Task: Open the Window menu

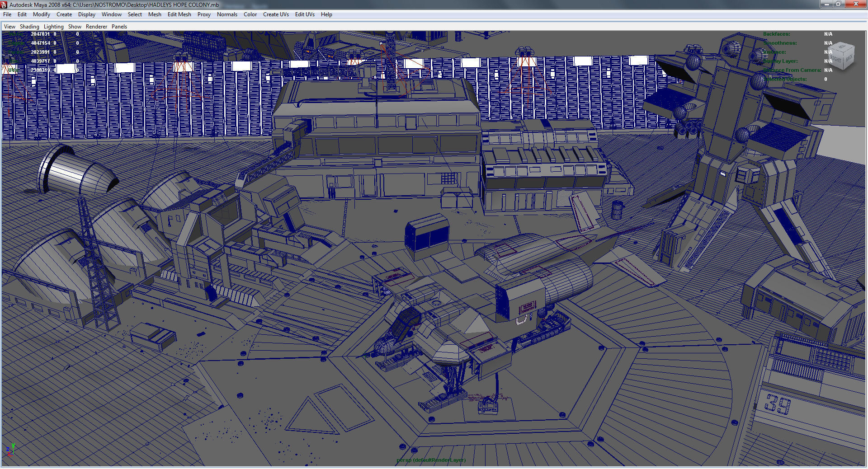Action: pyautogui.click(x=112, y=14)
